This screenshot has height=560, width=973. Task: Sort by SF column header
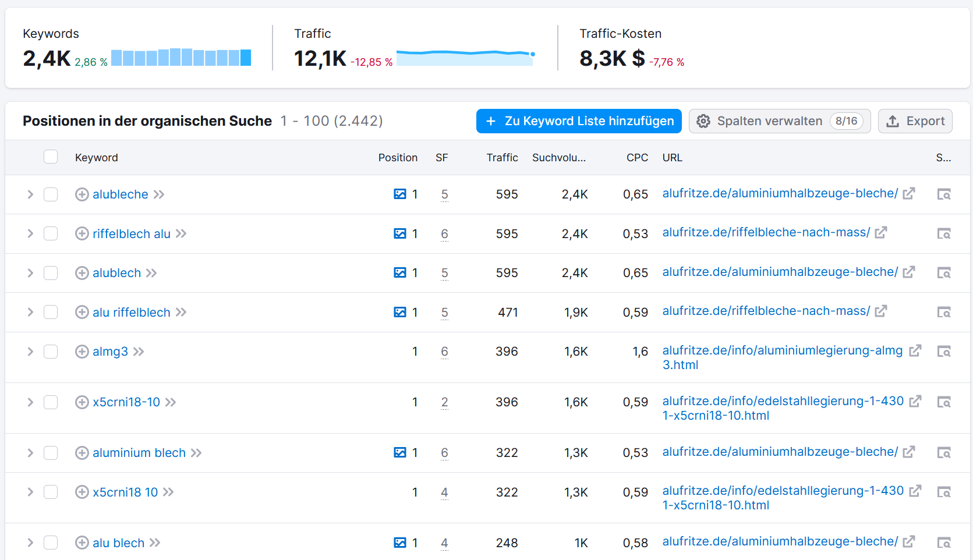coord(442,158)
